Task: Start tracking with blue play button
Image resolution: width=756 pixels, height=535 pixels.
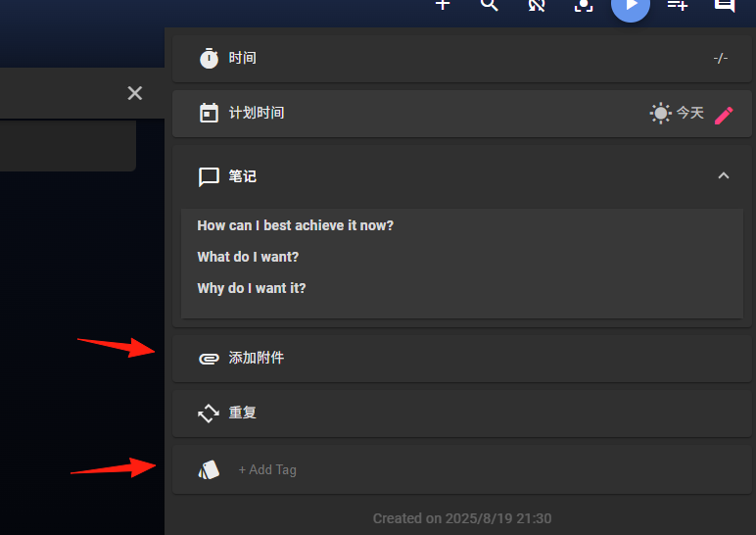Action: (630, 7)
